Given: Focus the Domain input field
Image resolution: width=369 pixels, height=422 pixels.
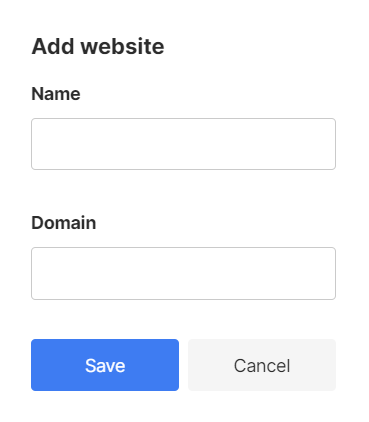Looking at the screenshot, I should click(x=183, y=273).
